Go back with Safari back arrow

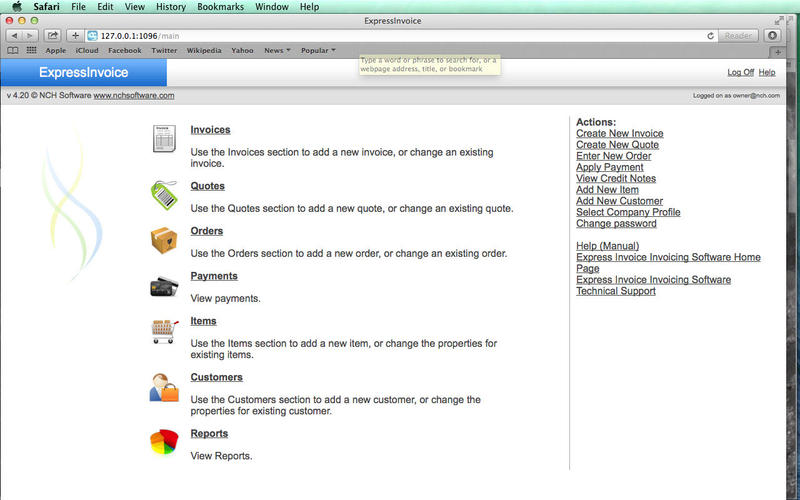coord(14,36)
